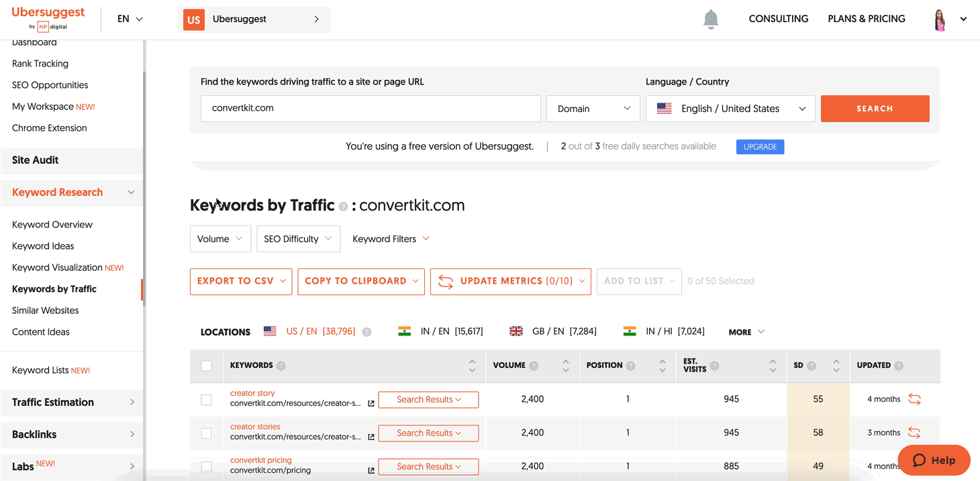
Task: Open Search Results dropdown for creator stories
Action: tap(429, 433)
